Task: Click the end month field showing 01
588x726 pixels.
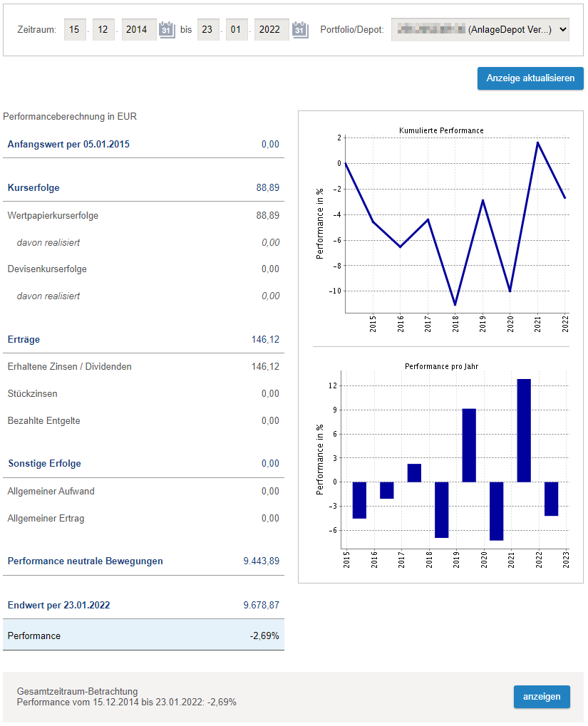Action: (237, 30)
